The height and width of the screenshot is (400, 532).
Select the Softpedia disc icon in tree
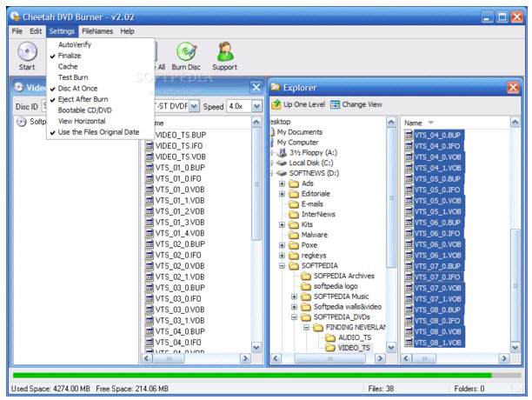coord(23,122)
